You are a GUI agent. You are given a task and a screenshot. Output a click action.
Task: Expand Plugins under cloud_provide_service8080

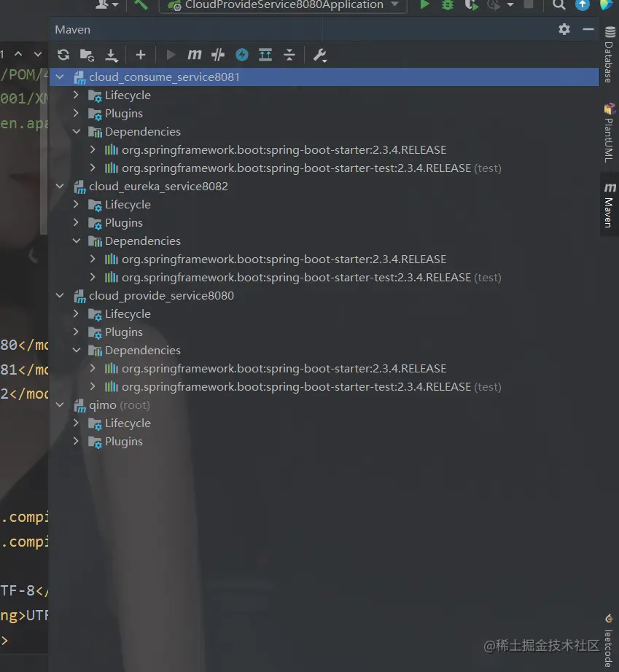tap(77, 332)
